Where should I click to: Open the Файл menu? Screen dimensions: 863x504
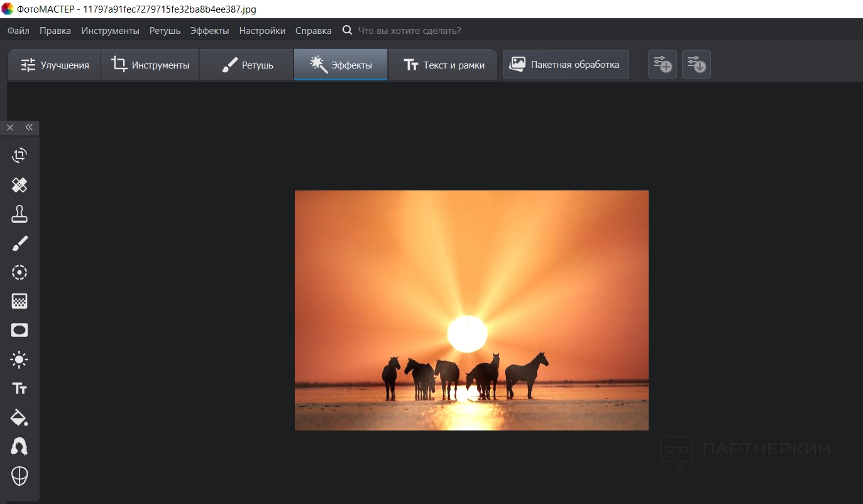pos(18,31)
